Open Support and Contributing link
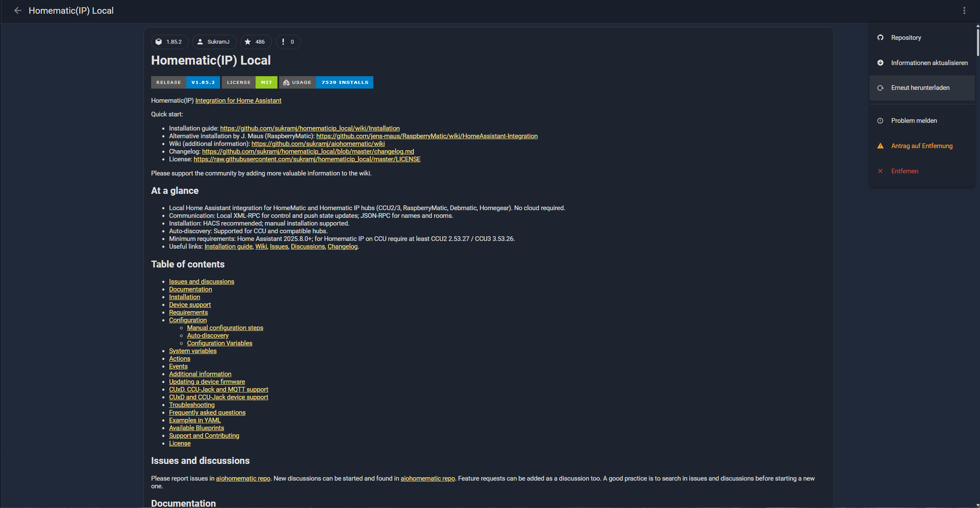The width and height of the screenshot is (980, 508). 204,436
